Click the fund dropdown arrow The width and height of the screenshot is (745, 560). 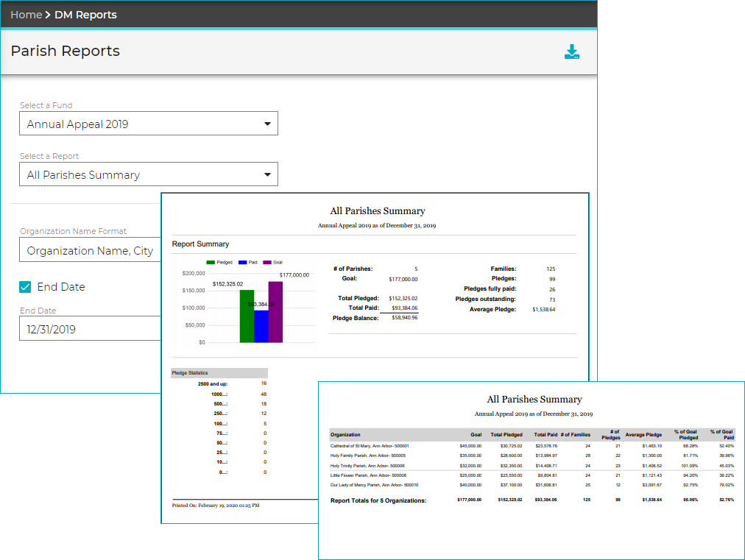pos(267,124)
